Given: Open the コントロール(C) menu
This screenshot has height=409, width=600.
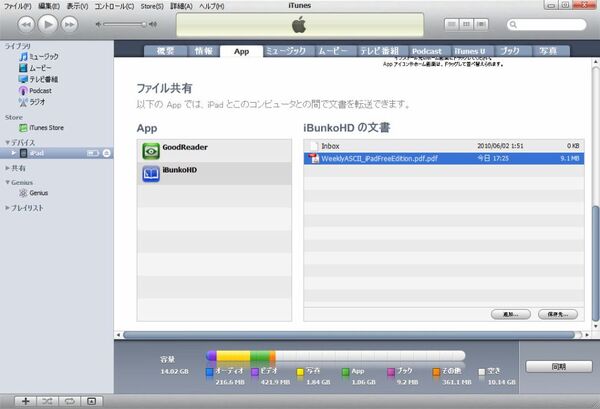Looking at the screenshot, I should click(x=114, y=6).
